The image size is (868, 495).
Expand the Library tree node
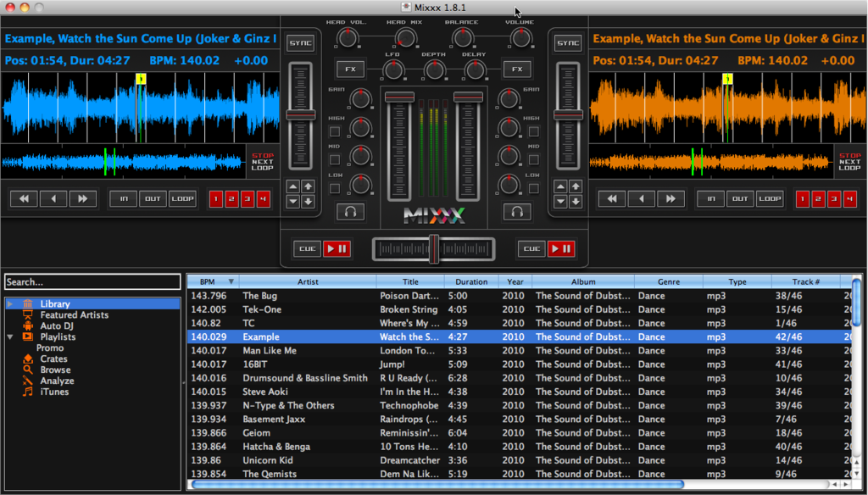tap(10, 304)
